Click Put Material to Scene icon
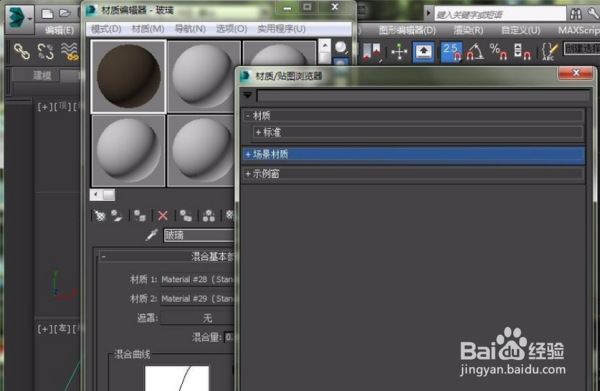Viewport: 600px width, 391px height. [117, 216]
